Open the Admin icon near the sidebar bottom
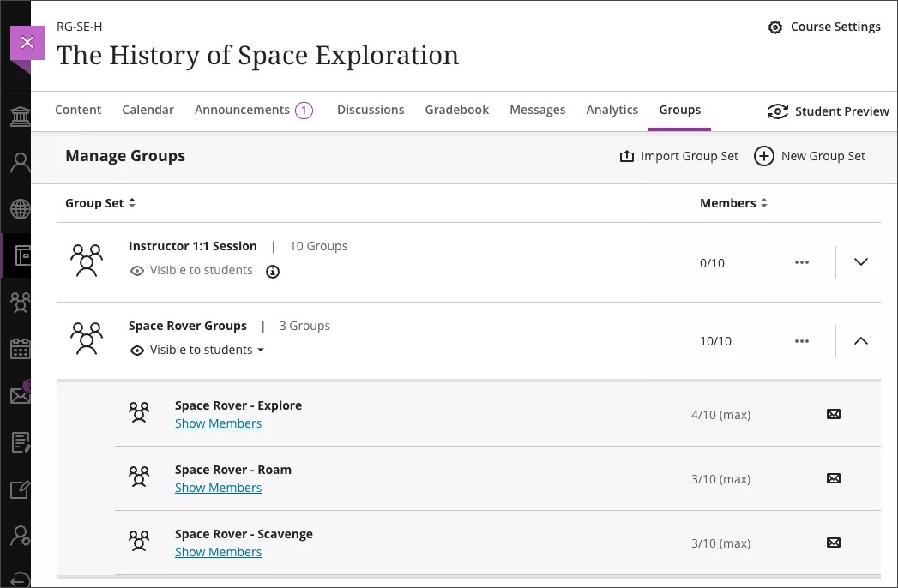898x588 pixels. tap(19, 534)
